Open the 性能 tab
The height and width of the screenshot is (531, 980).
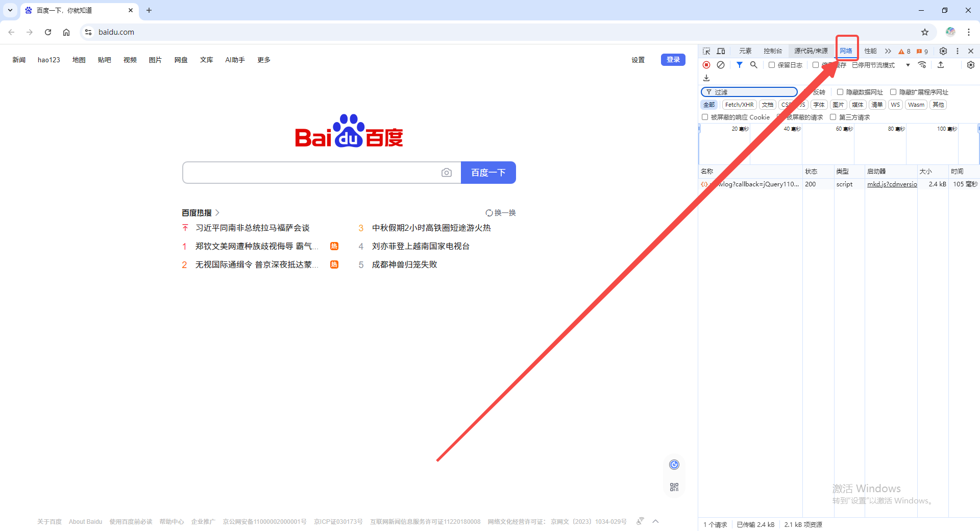click(x=871, y=51)
